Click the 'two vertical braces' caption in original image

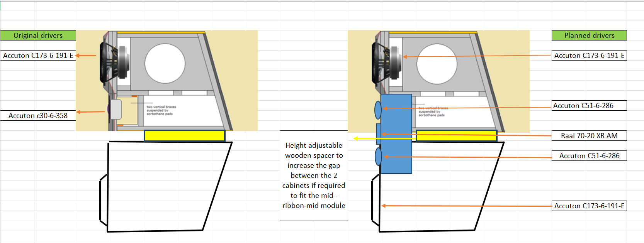(x=161, y=110)
